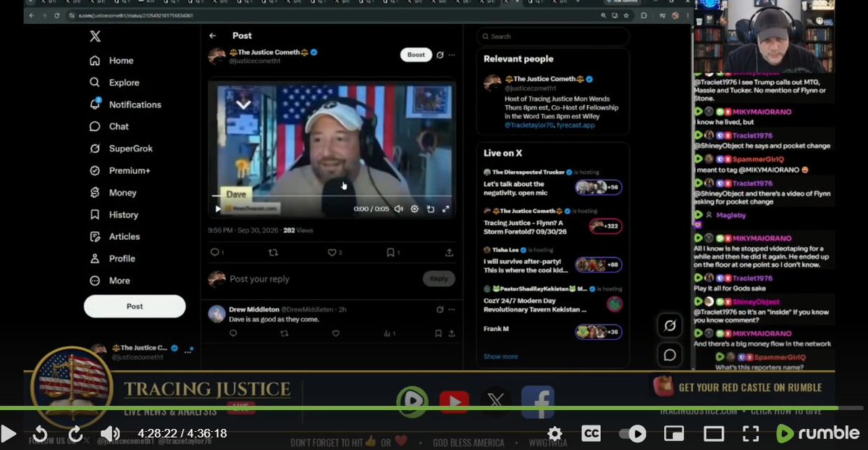The image size is (868, 450).
Task: Open Rumble player settings gear
Action: [x=555, y=433]
